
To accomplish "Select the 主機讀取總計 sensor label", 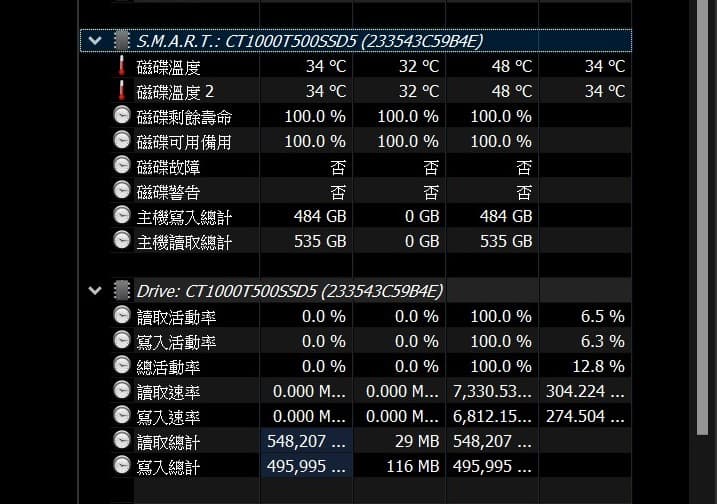I will 184,242.
